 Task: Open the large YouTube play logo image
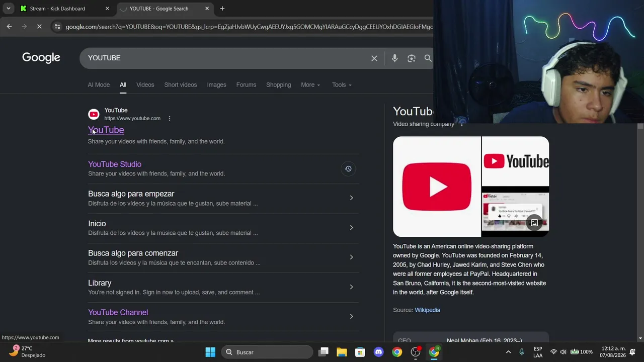(437, 187)
